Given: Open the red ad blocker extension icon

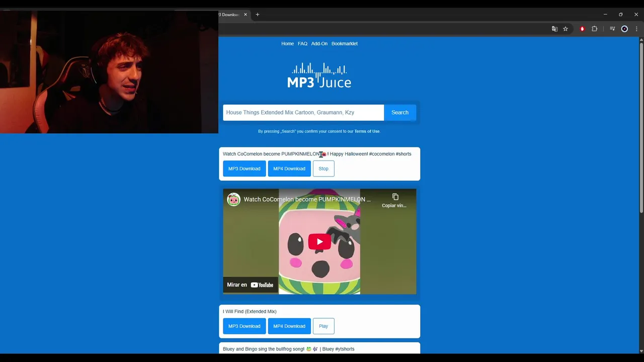Looking at the screenshot, I should click(582, 29).
